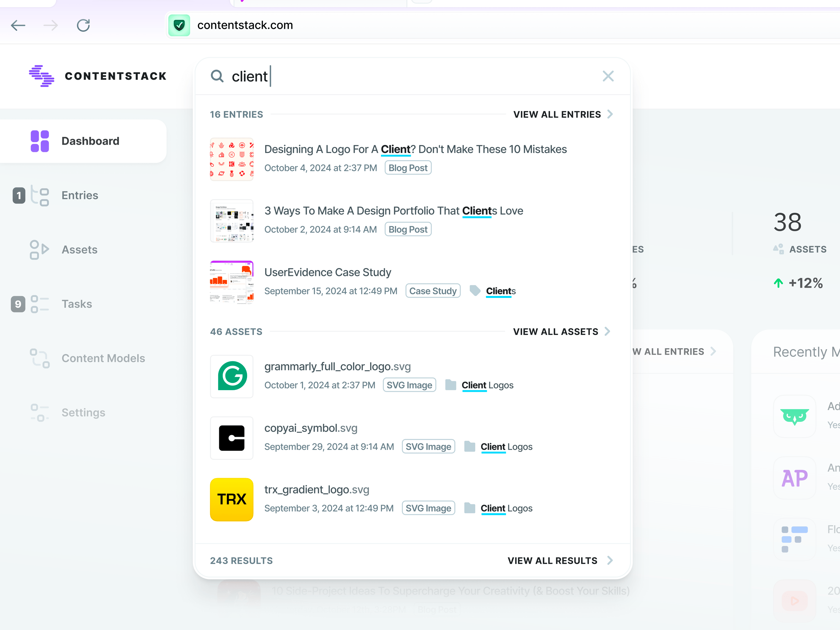Viewport: 840px width, 630px height.
Task: Open the Designing A Logo For A Client entry
Action: 415,149
